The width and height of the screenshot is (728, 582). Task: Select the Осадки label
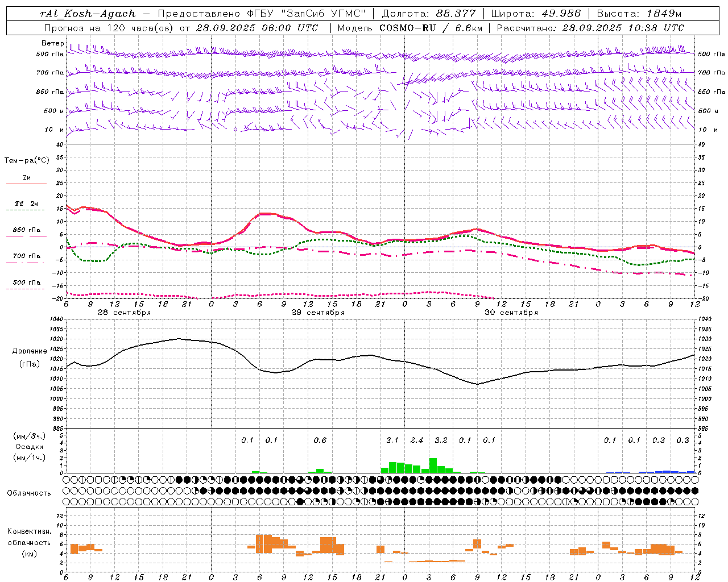point(30,447)
